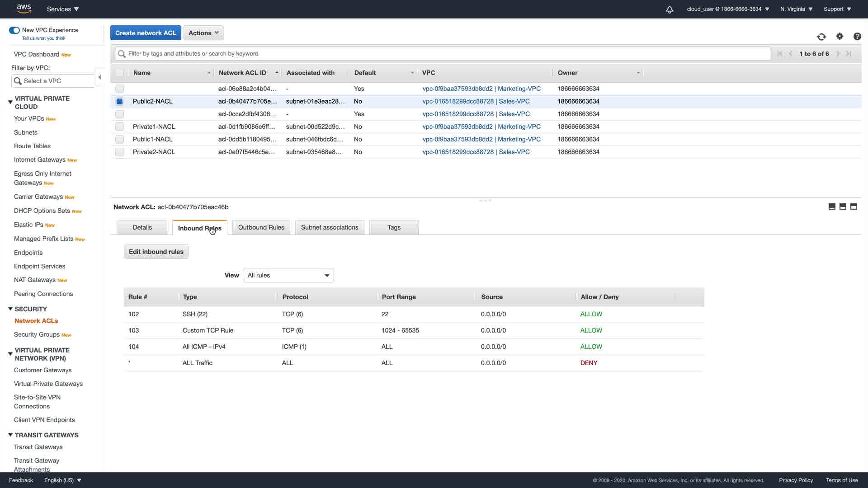Click the help question mark icon

pyautogui.click(x=857, y=37)
